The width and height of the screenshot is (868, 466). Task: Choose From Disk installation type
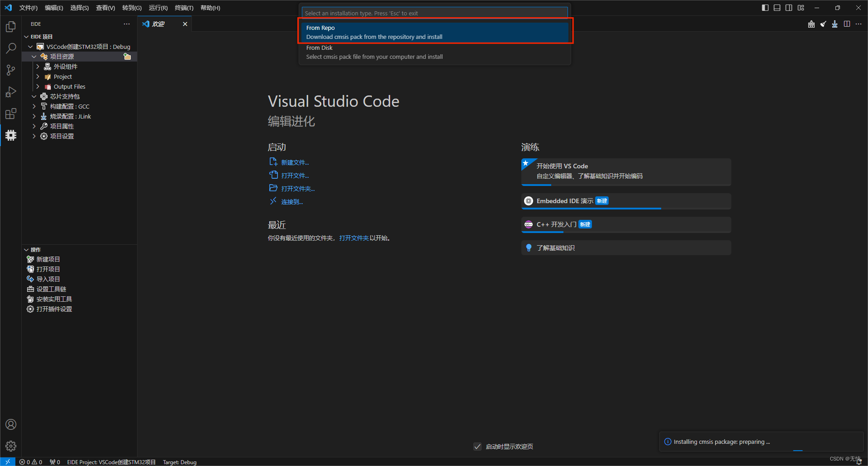(435, 52)
